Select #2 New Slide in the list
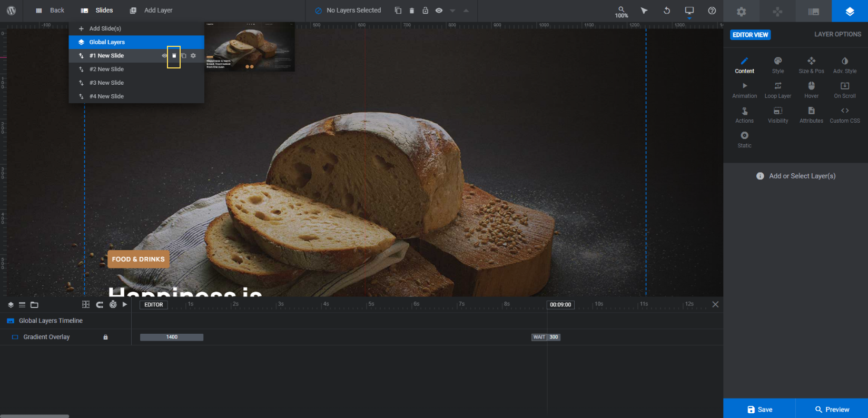This screenshot has width=868, height=418. [136, 69]
